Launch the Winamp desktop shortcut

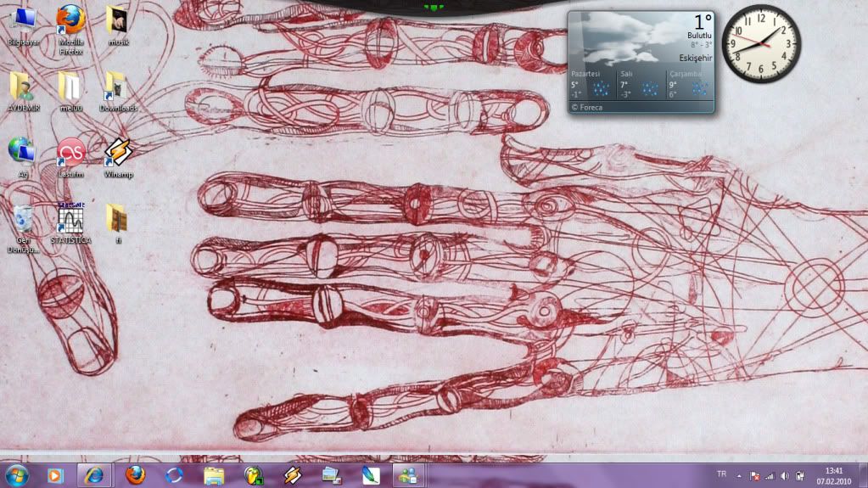tap(118, 158)
